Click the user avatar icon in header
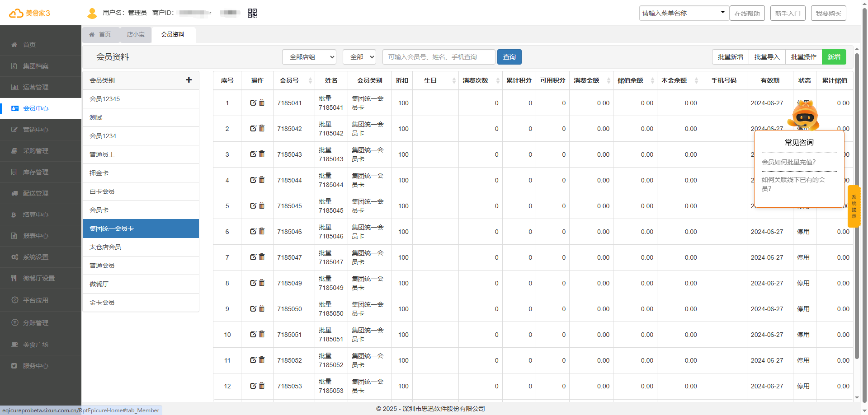 (92, 13)
